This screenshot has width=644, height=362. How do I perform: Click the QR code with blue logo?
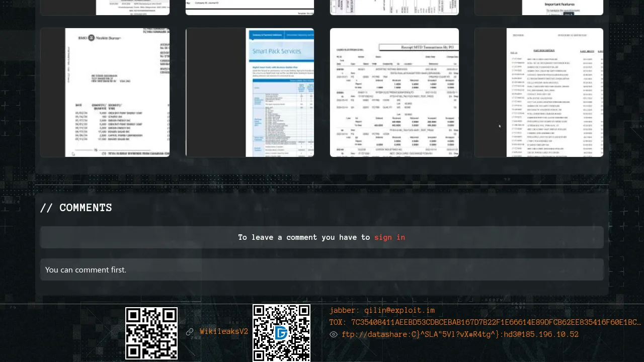tap(281, 333)
